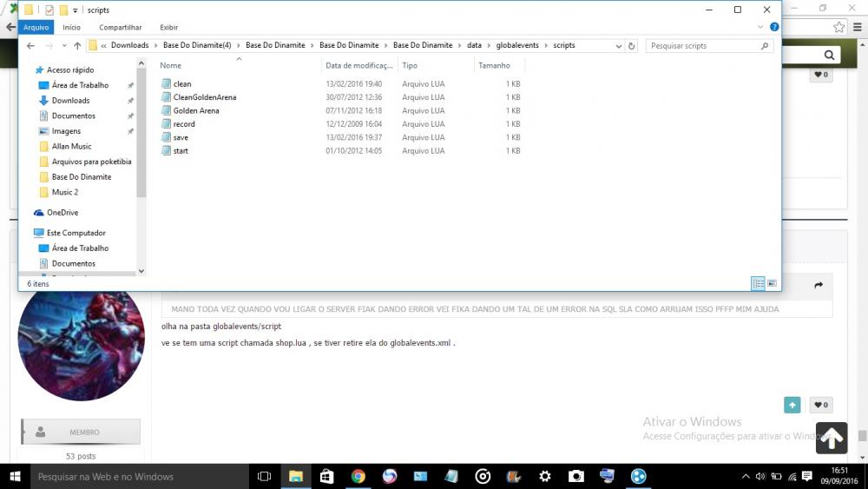The height and width of the screenshot is (489, 868).
Task: Open Arquivos para poketibia folder
Action: [x=91, y=162]
